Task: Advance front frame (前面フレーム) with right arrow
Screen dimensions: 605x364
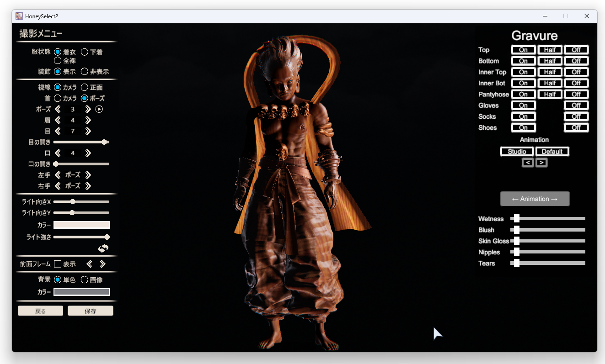Action: [x=103, y=264]
